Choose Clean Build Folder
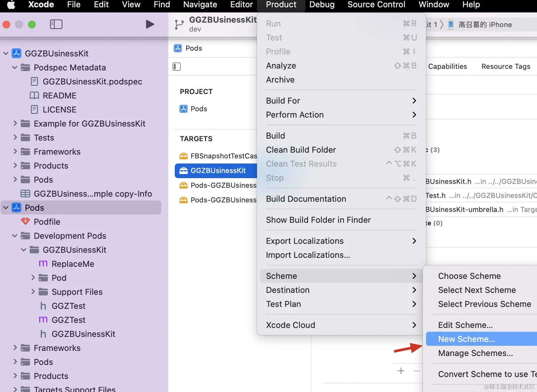This screenshot has width=537, height=392. tap(341, 150)
